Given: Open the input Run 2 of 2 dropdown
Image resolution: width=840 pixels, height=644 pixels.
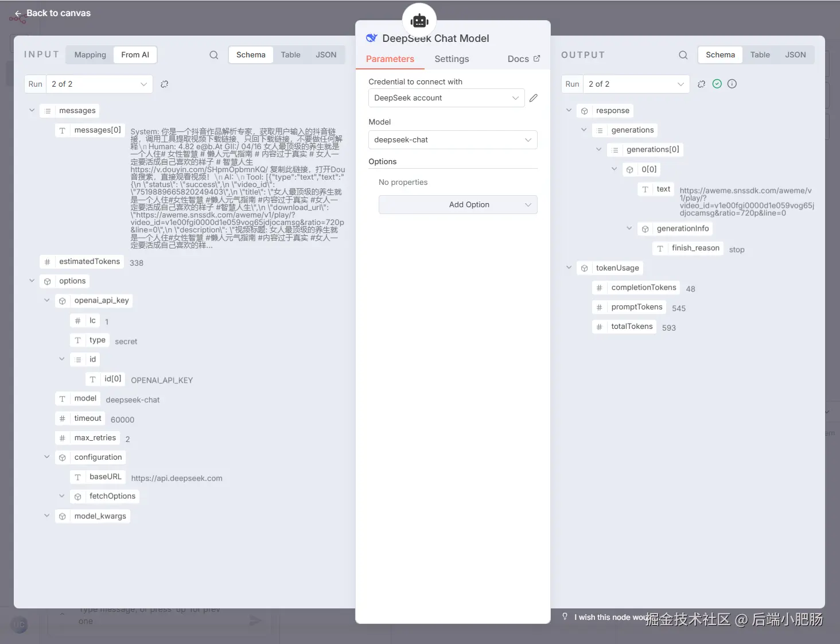Looking at the screenshot, I should point(99,84).
